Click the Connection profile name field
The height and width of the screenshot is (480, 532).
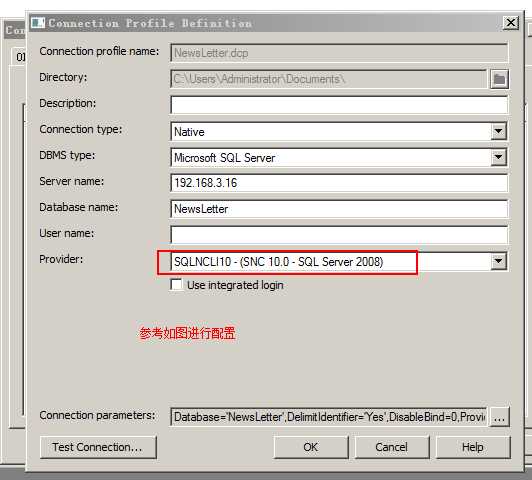click(339, 53)
